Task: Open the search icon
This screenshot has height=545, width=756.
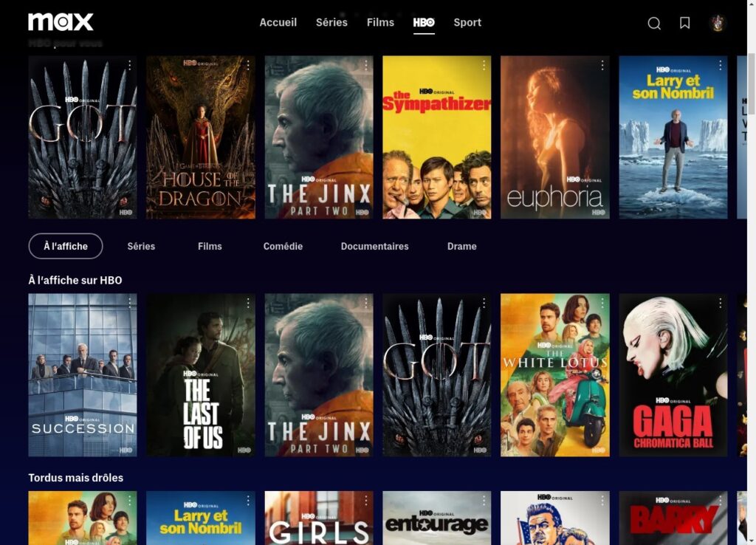Action: (x=654, y=23)
